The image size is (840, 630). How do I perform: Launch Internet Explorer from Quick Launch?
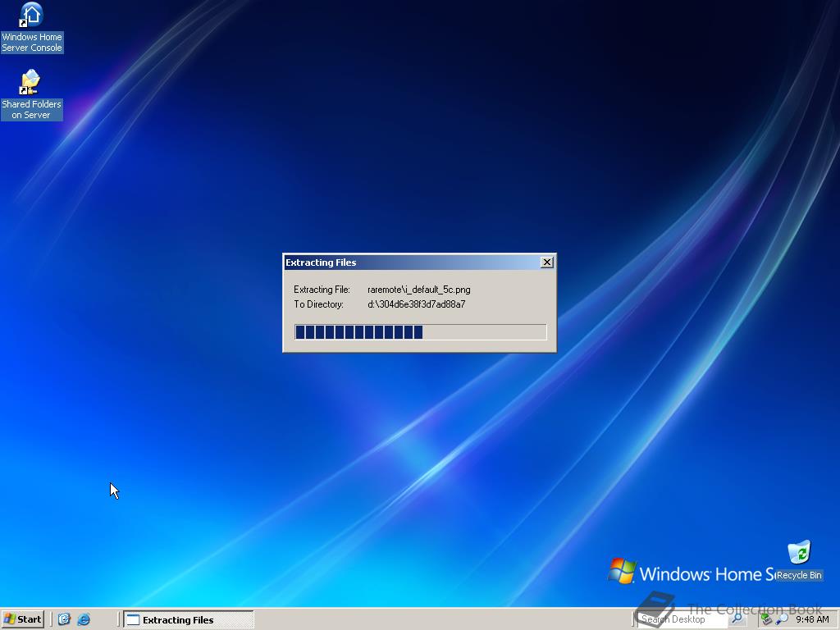84,619
